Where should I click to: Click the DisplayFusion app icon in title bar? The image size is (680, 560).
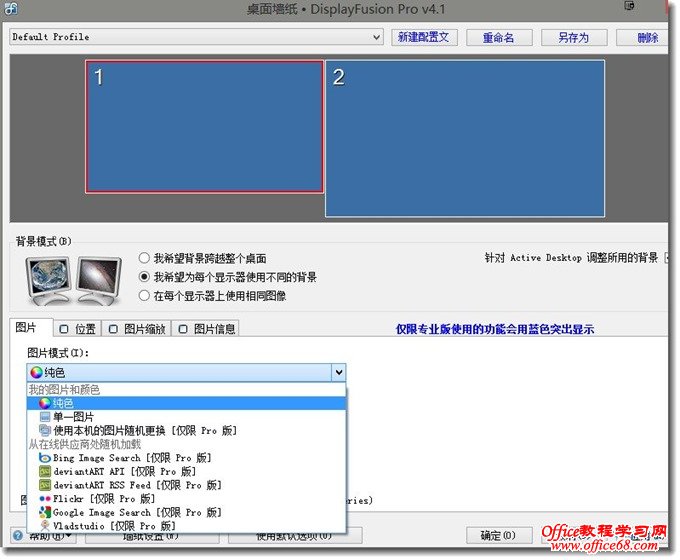coord(10,8)
